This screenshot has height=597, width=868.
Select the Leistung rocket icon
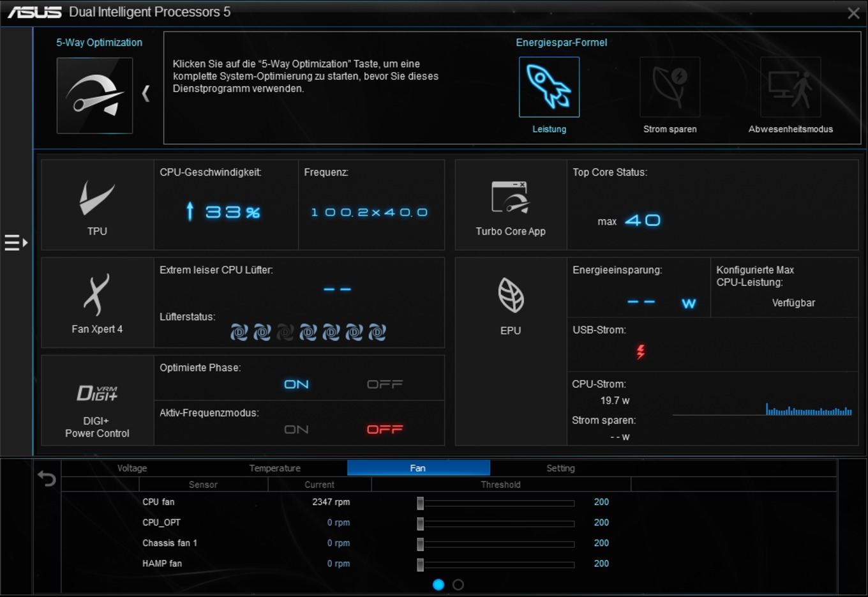pos(549,87)
